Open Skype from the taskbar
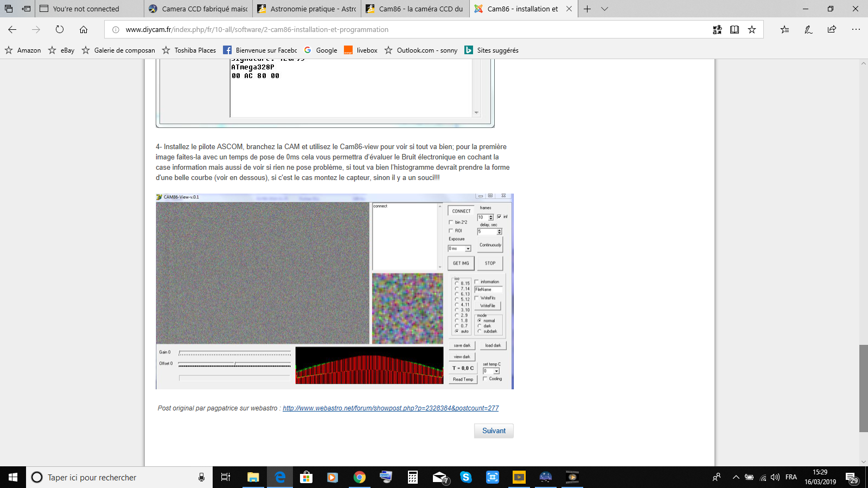Viewport: 868px width, 488px height. tap(465, 477)
